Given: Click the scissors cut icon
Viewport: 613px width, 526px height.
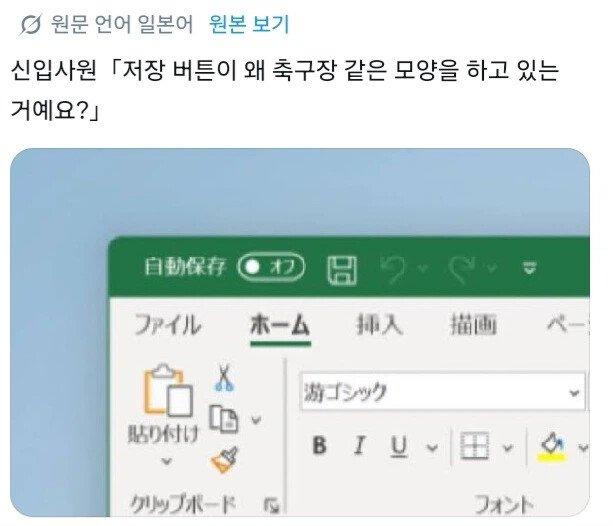Looking at the screenshot, I should click(224, 378).
